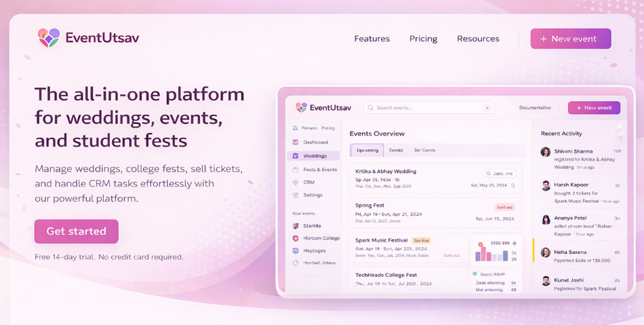Click New event inside the dashboard preview
The image size is (644, 325).
pyautogui.click(x=594, y=108)
